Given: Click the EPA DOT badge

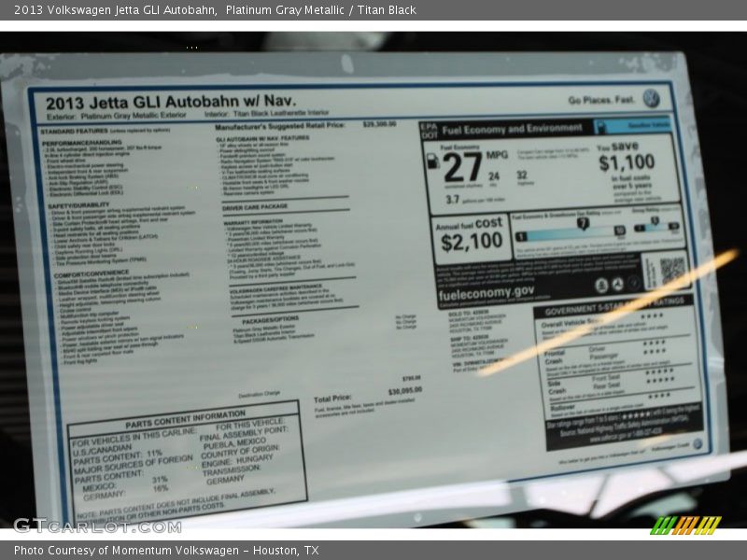Looking at the screenshot, I should pos(428,130).
